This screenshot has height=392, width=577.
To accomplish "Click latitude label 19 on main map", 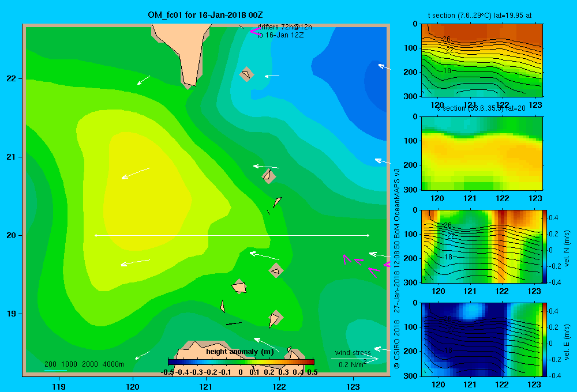I will pyautogui.click(x=11, y=314).
